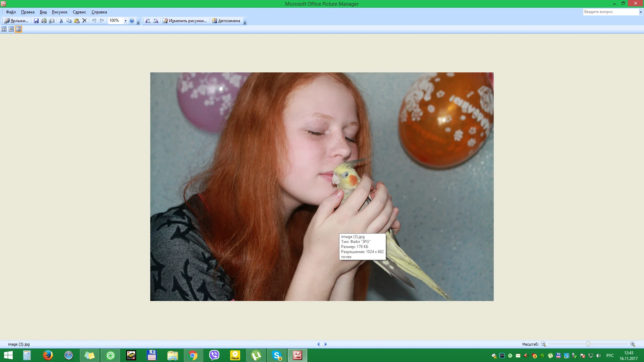This screenshot has height=362, width=644.
Task: Expand the 100% zoom dropdown
Action: tap(125, 21)
